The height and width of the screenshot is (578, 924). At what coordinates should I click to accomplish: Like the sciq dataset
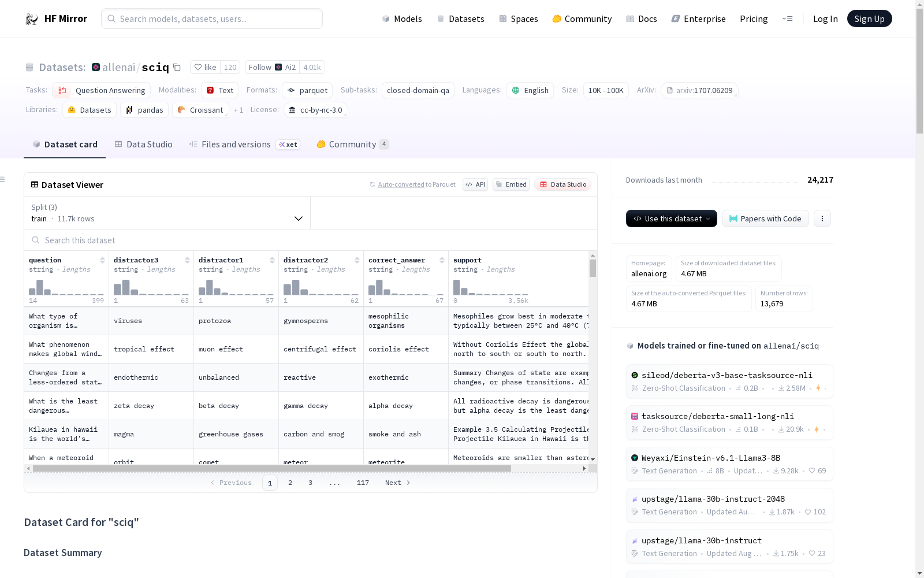coord(206,68)
